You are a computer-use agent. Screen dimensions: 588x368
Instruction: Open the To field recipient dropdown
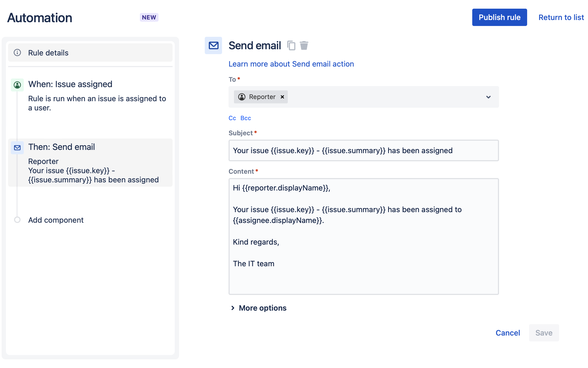(x=488, y=97)
